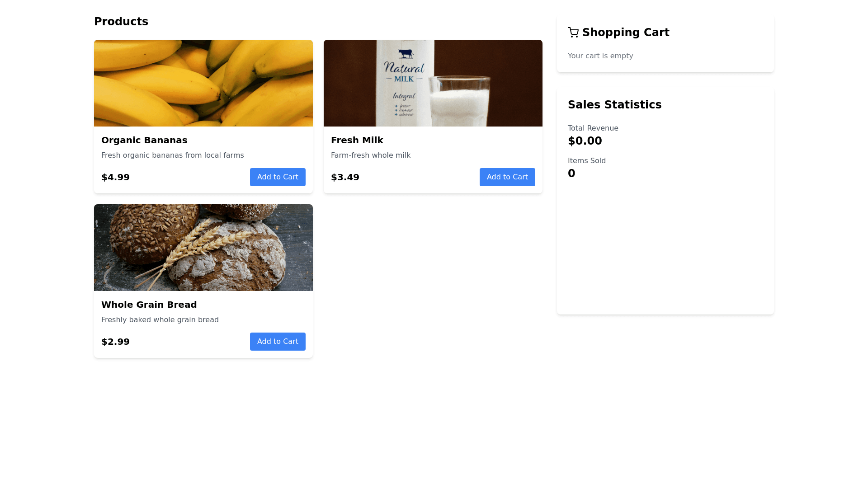Click the $4.99 bananas price
The height and width of the screenshot is (488, 868).
(116, 177)
